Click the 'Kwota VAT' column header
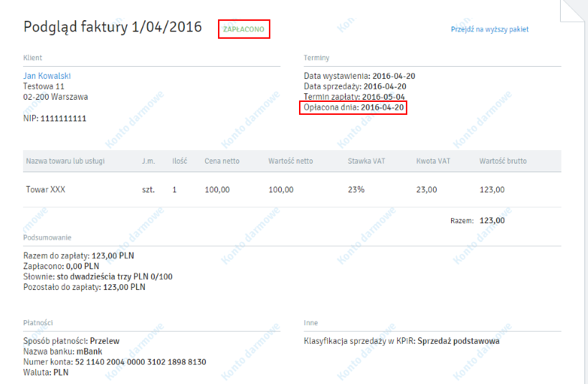588x384 pixels. click(x=432, y=161)
